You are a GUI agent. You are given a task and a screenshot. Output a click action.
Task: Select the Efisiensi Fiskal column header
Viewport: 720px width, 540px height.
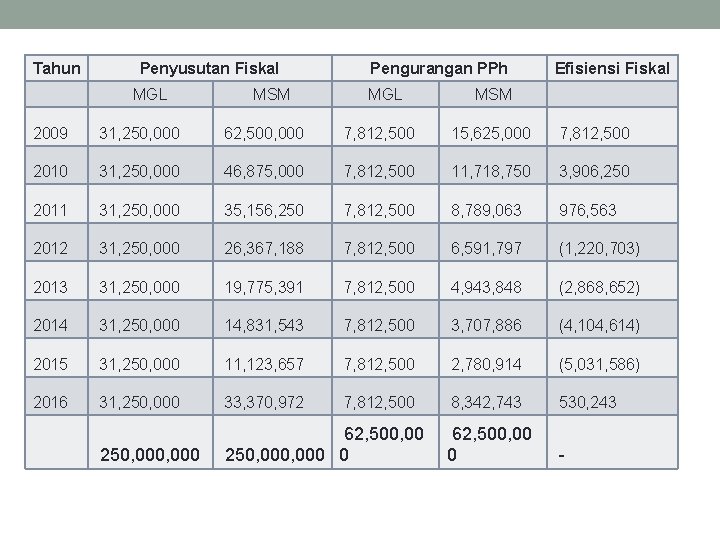click(612, 69)
